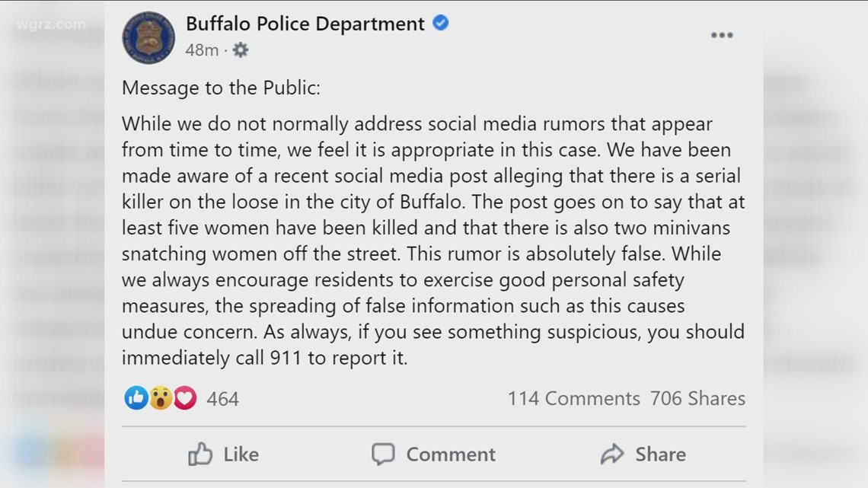View the 114 Comments on the post
Viewport: 868px width, 488px height.
click(573, 398)
